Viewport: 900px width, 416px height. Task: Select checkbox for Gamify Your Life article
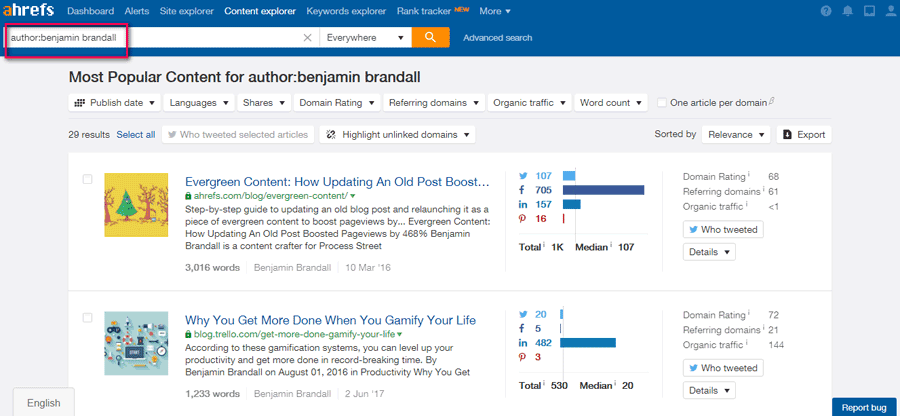87,317
